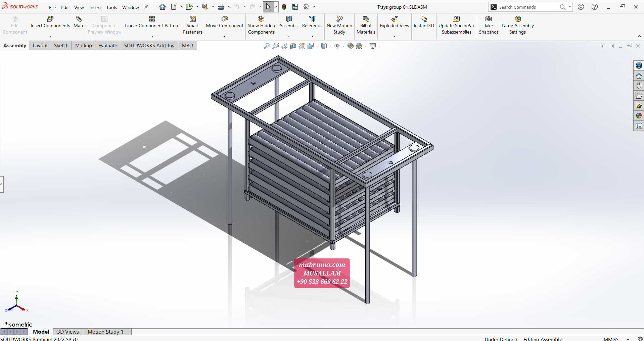Start a New Motion Study

point(339,25)
